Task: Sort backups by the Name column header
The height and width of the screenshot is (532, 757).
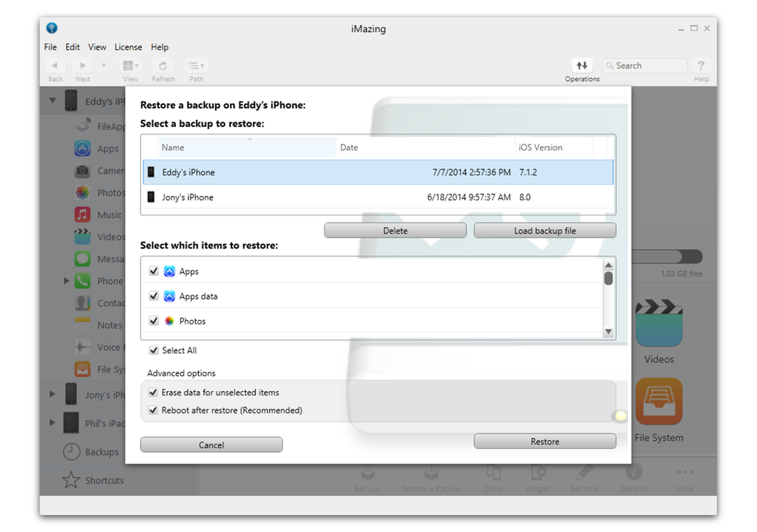Action: pyautogui.click(x=246, y=147)
